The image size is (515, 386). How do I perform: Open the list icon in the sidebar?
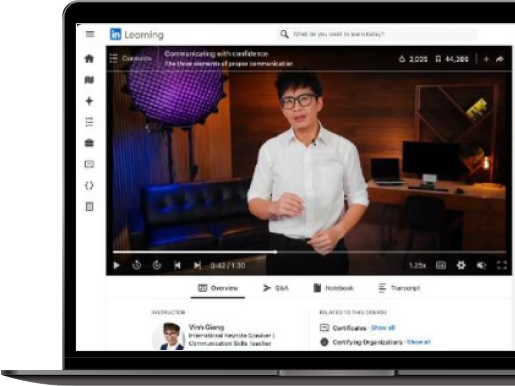click(89, 122)
